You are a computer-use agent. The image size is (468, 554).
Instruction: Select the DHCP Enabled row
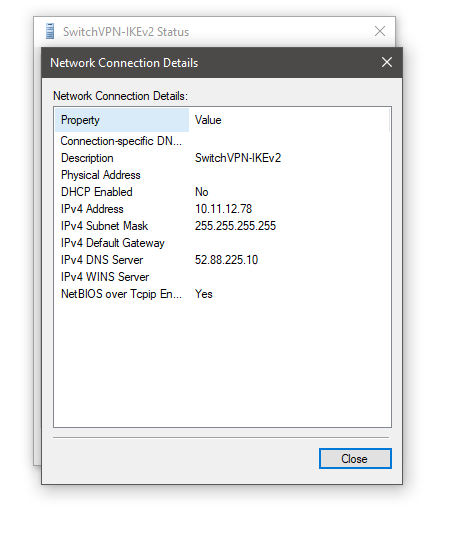tap(223, 192)
